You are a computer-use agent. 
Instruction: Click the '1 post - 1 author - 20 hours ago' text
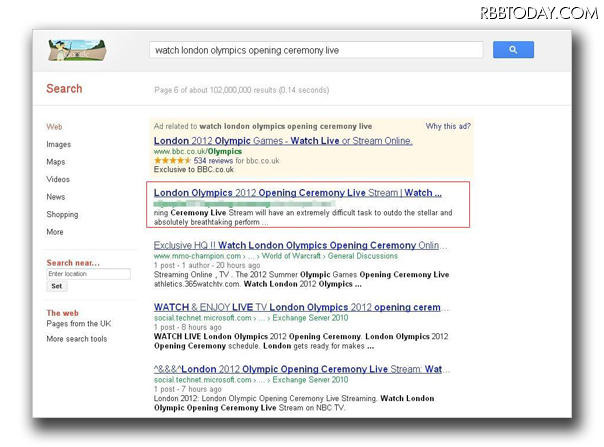coord(206,265)
